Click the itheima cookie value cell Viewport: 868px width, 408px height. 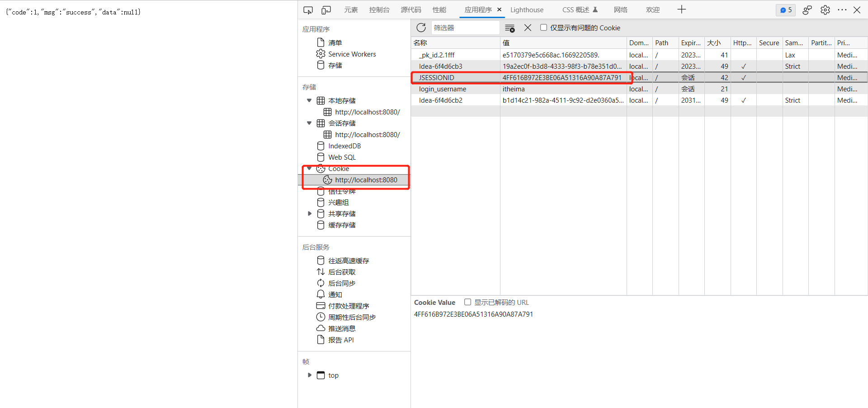(563, 89)
